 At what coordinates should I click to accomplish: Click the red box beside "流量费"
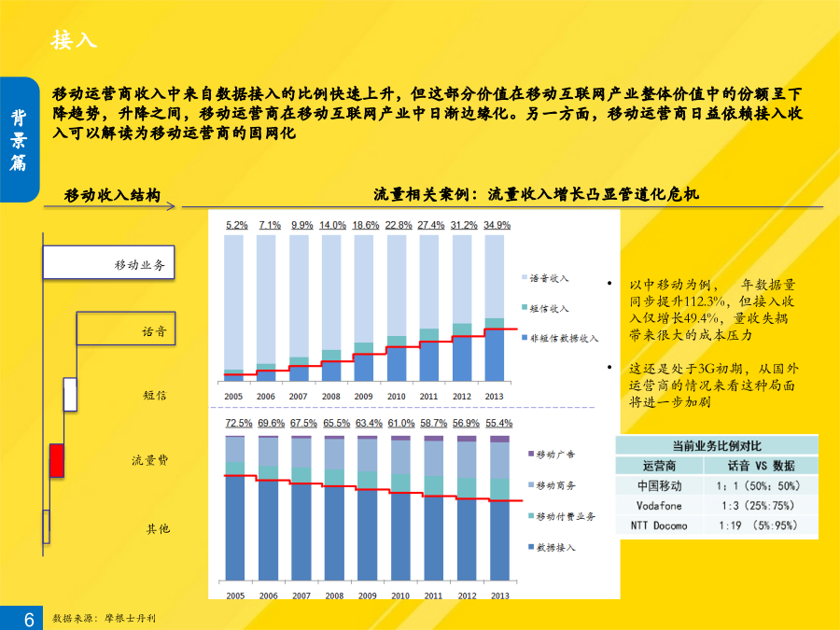pyautogui.click(x=57, y=460)
